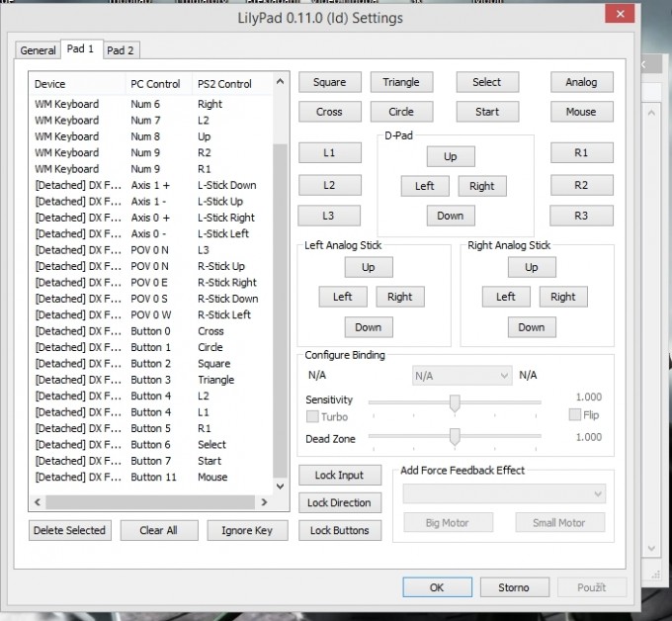Click the Big Motor button
Screen dimensions: 672x621
(x=448, y=523)
